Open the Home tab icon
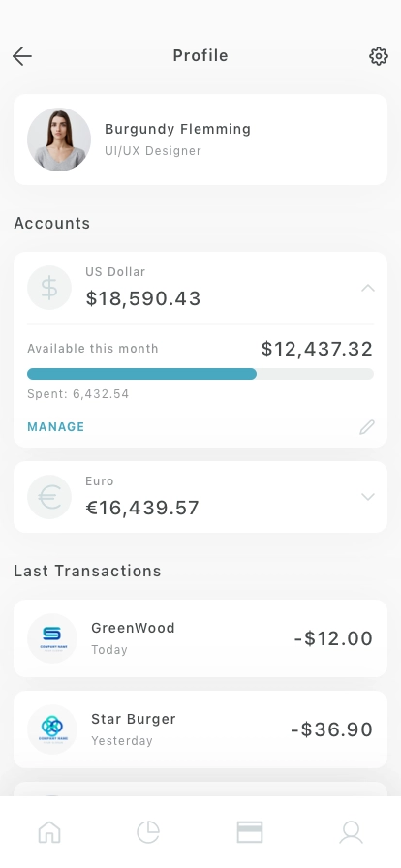The image size is (401, 868). pos(49,832)
